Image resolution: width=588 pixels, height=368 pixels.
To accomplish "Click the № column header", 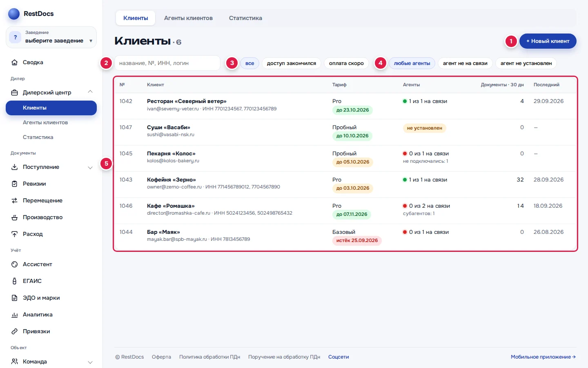I will point(122,85).
